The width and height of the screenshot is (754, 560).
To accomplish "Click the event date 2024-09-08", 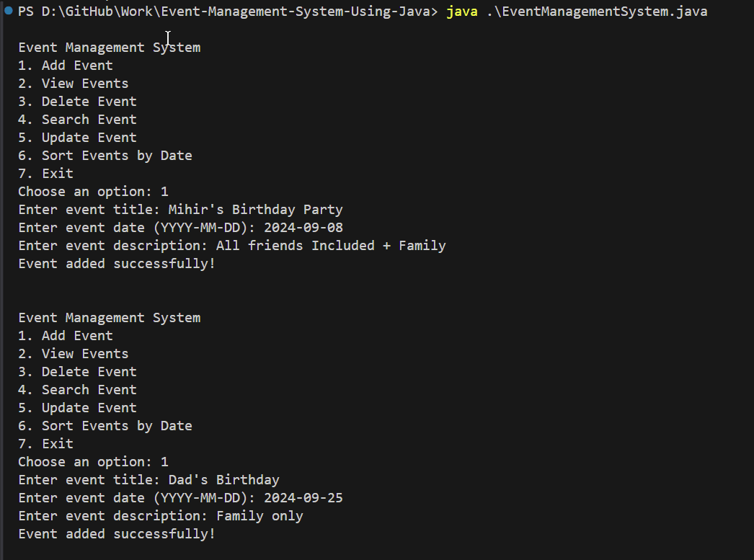I will click(x=303, y=228).
